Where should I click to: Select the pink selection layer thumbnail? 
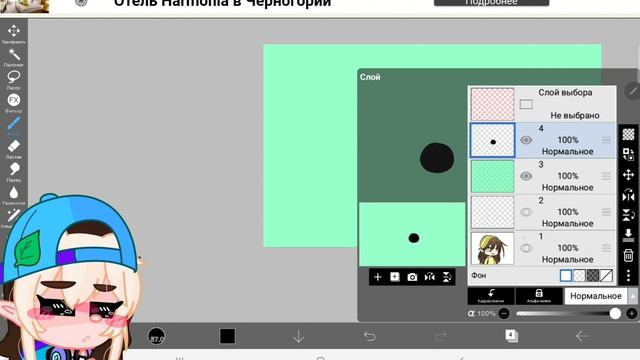click(492, 104)
